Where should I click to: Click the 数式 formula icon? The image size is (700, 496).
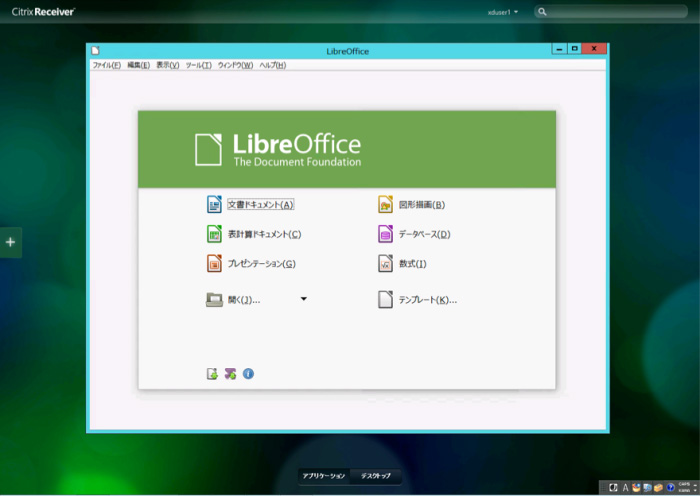click(385, 264)
